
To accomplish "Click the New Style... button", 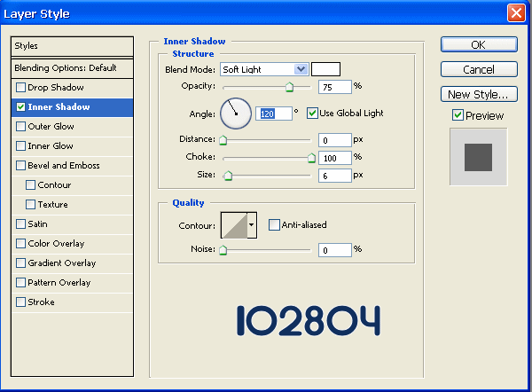I will pos(479,94).
